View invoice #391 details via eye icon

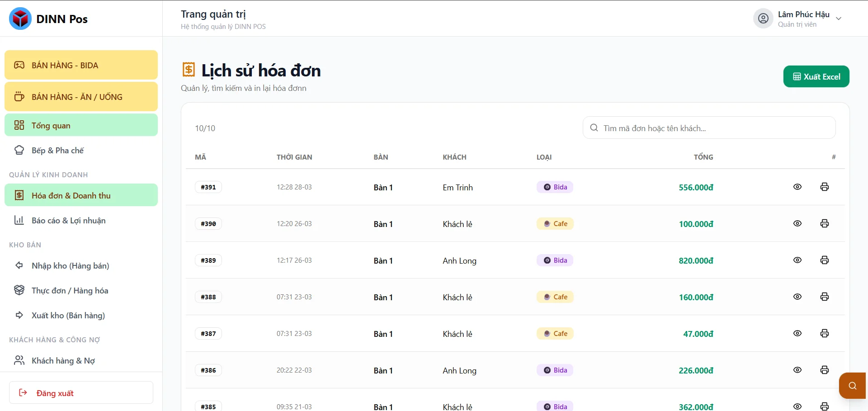pos(797,187)
